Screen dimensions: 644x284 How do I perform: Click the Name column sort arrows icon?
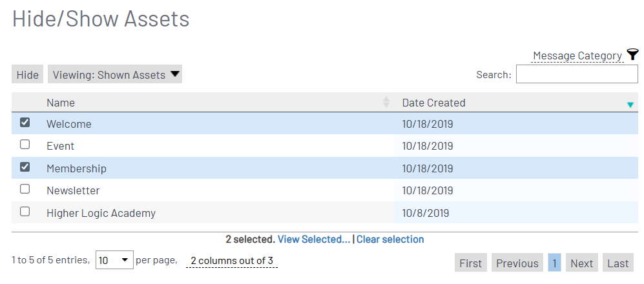(386, 102)
